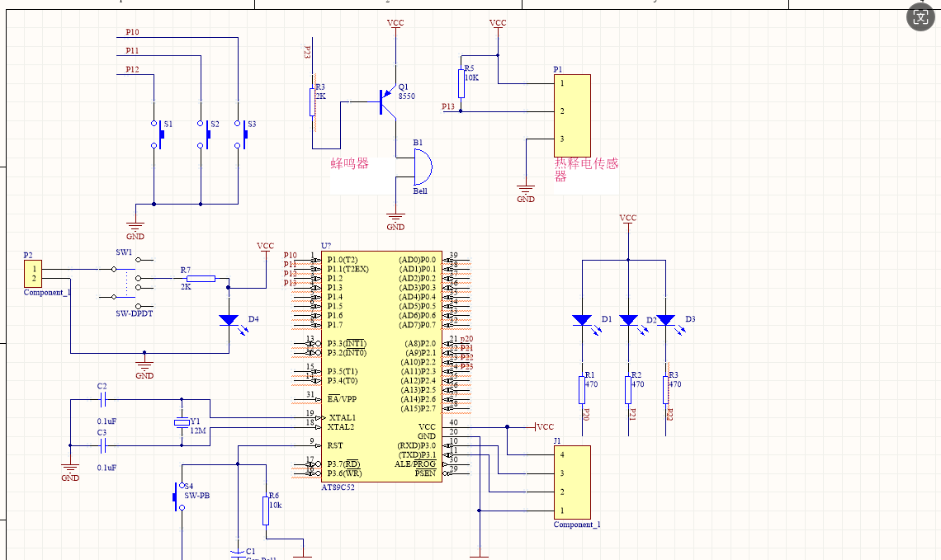This screenshot has width=941, height=560.
Task: Click the Component_1 label under J1
Action: 577,525
